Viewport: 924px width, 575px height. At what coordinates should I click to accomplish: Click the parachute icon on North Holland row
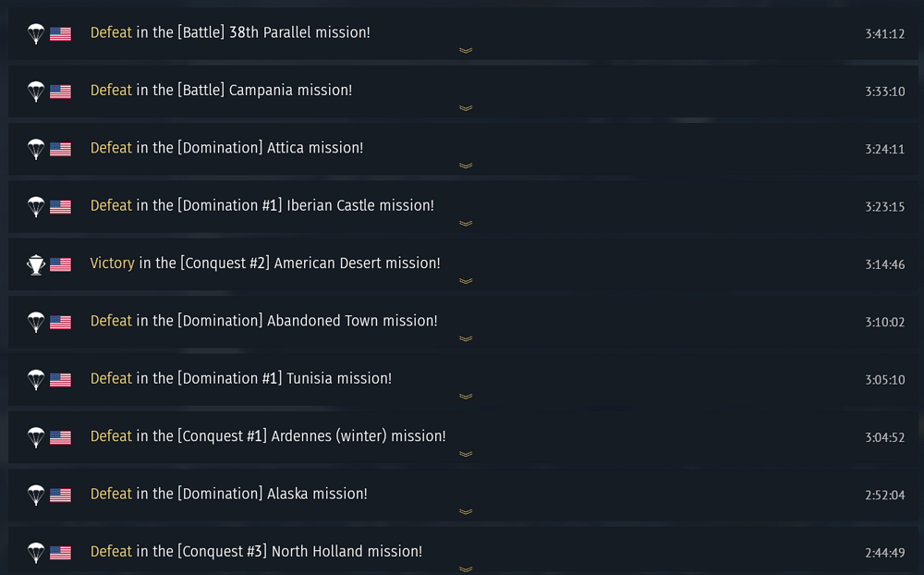36,553
